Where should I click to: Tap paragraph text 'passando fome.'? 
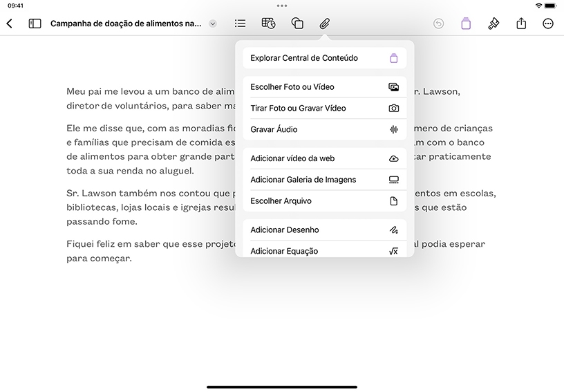[x=102, y=221]
